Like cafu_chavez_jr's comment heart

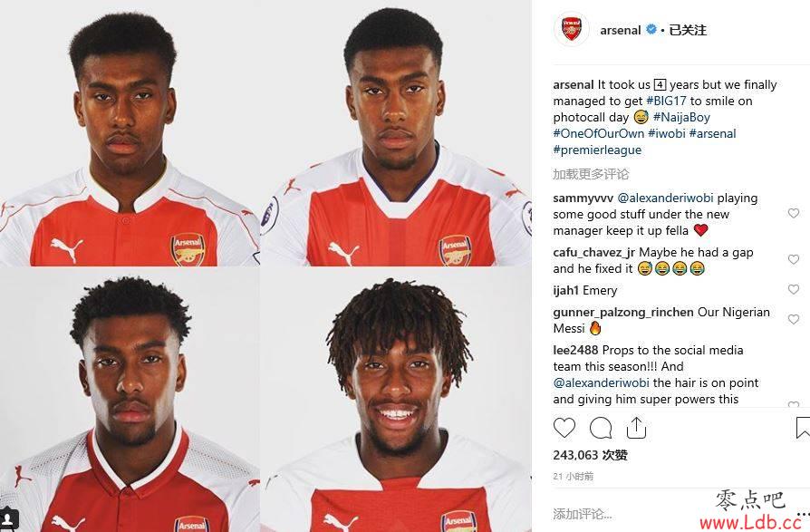(x=794, y=259)
